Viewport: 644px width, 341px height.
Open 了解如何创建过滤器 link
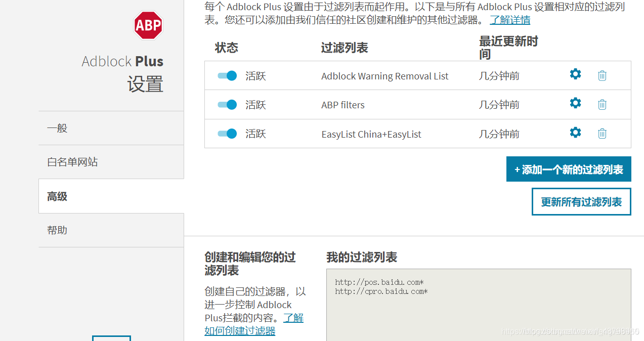point(254,324)
